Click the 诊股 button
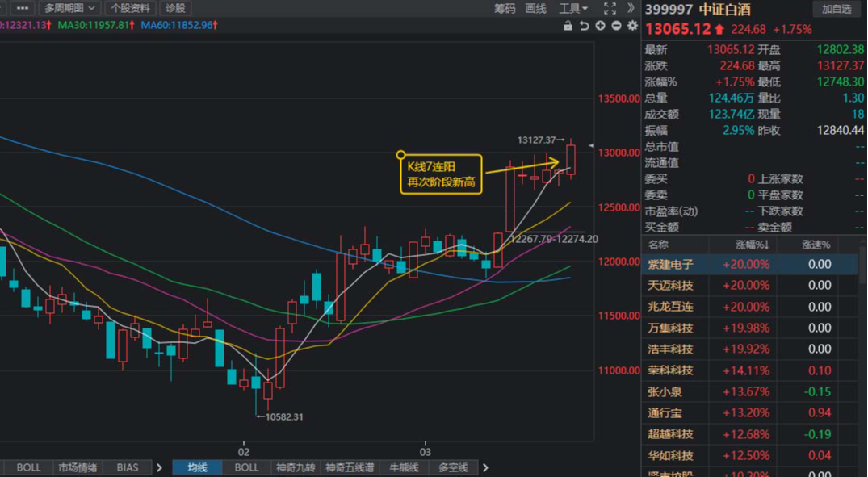This screenshot has height=477, width=868. click(x=175, y=8)
